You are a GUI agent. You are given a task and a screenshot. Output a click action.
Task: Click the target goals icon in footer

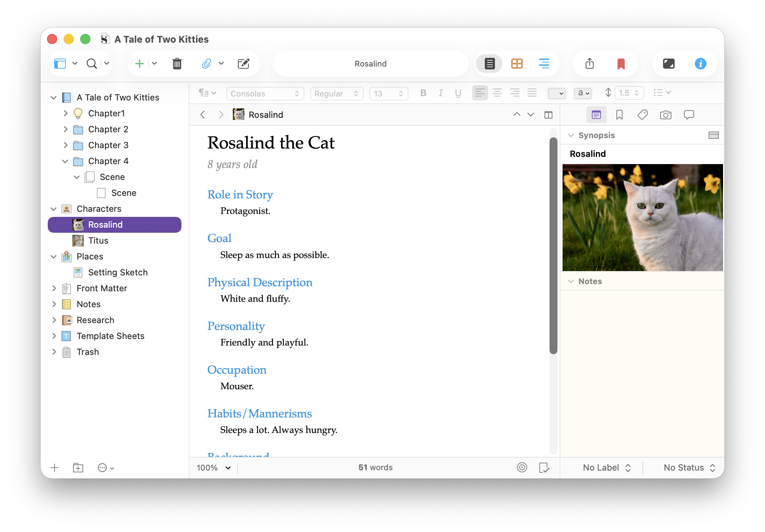coord(522,467)
